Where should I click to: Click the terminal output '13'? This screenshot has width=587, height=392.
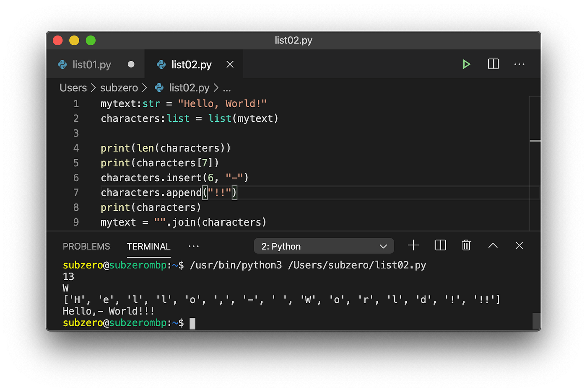(68, 277)
